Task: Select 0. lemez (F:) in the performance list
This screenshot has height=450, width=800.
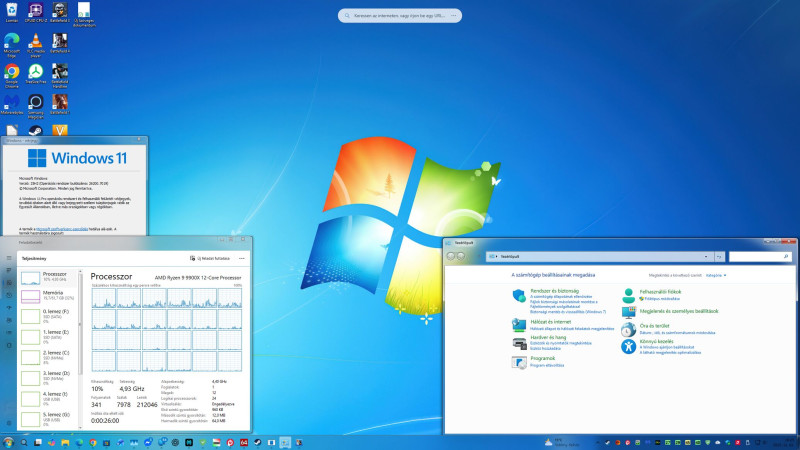Action: (48, 316)
